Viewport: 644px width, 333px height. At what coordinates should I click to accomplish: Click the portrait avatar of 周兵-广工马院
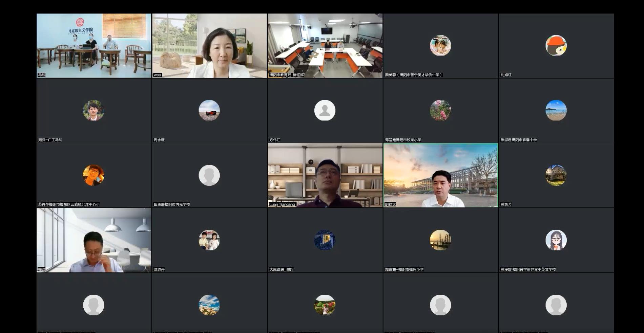(94, 110)
